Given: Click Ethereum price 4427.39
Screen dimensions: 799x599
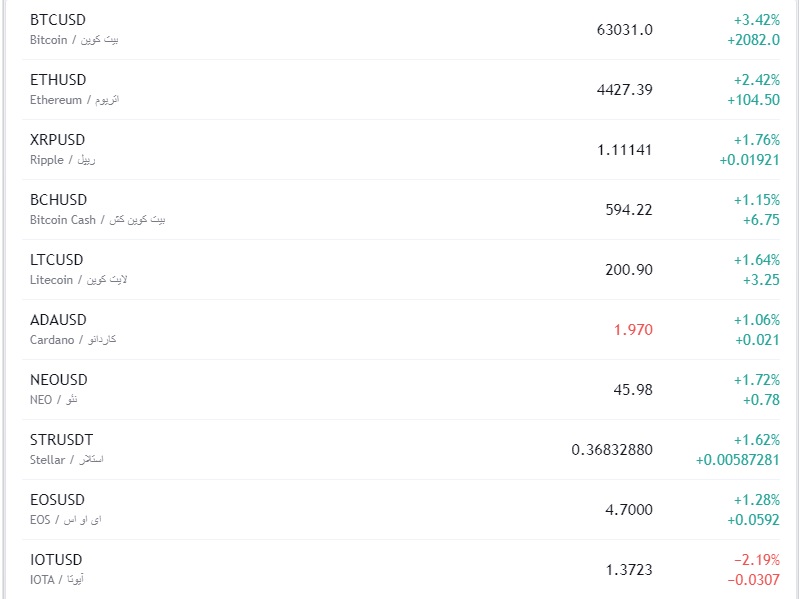Looking at the screenshot, I should coord(624,90).
